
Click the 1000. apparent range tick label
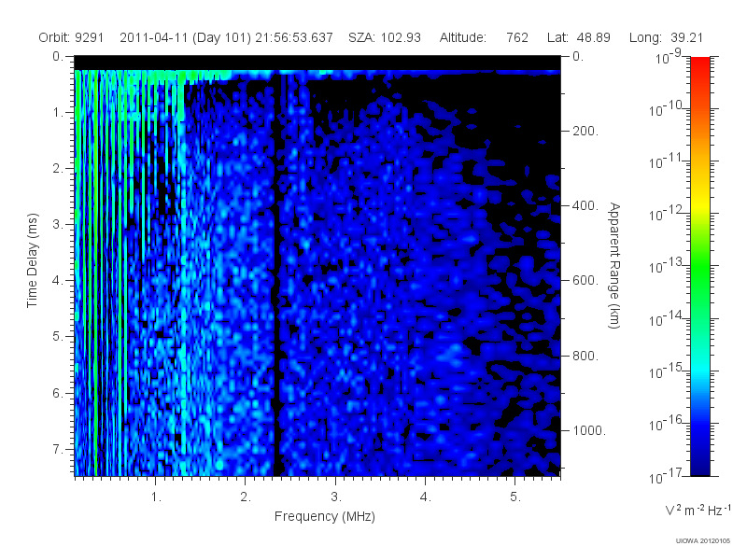(589, 430)
